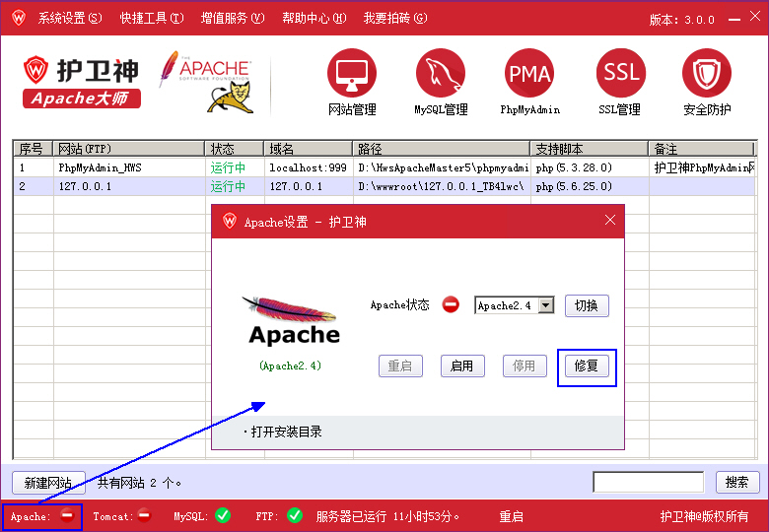This screenshot has width=769, height=532.
Task: Click D:\wwwroot\127.0.0.1_TB4lwc\ path cell
Action: pyautogui.click(x=441, y=186)
